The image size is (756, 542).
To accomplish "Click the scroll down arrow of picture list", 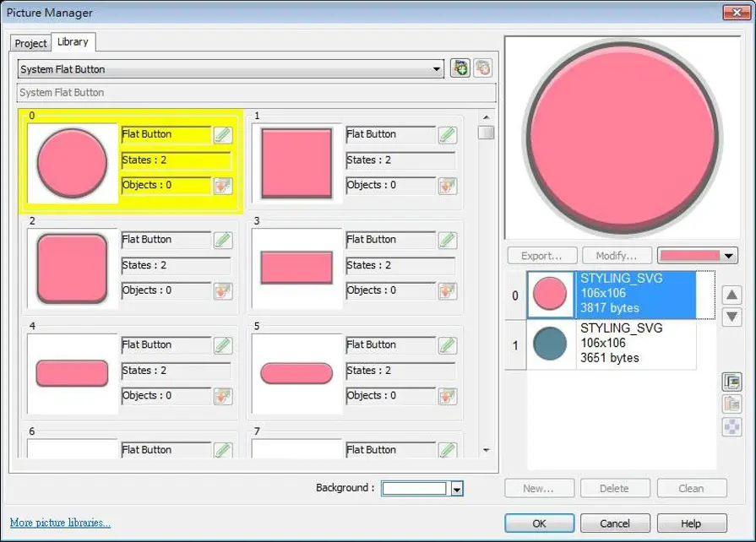I will tap(486, 450).
